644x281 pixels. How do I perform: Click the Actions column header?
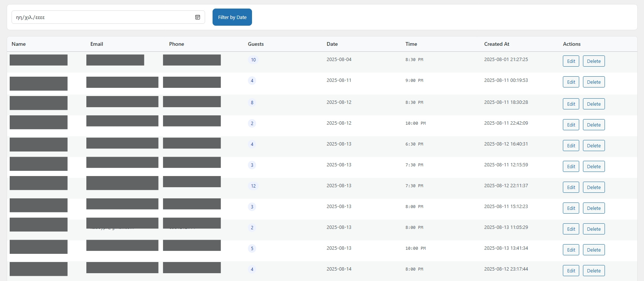pos(572,44)
